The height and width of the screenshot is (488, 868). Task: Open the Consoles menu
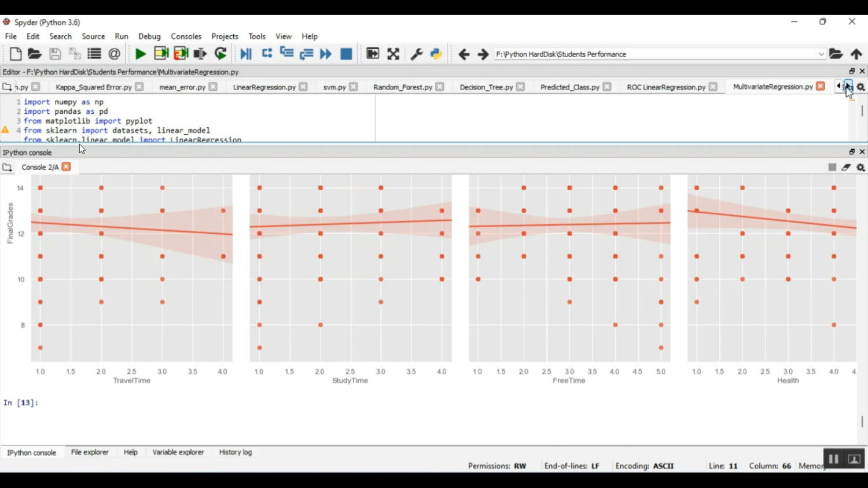pos(186,36)
